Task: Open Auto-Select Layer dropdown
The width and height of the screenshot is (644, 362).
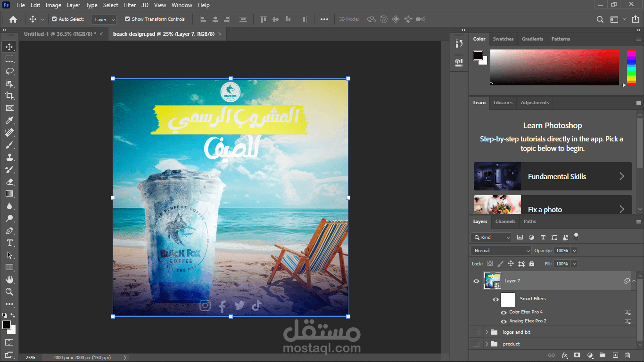Action: [105, 19]
